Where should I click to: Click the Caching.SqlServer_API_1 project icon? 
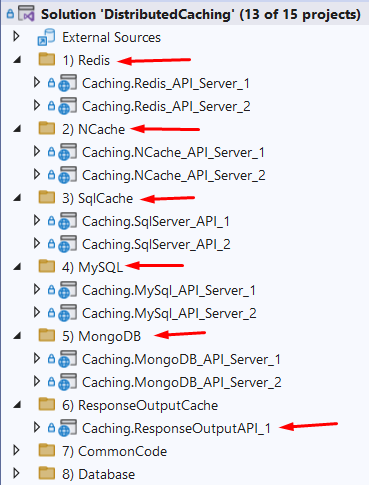pyautogui.click(x=67, y=221)
